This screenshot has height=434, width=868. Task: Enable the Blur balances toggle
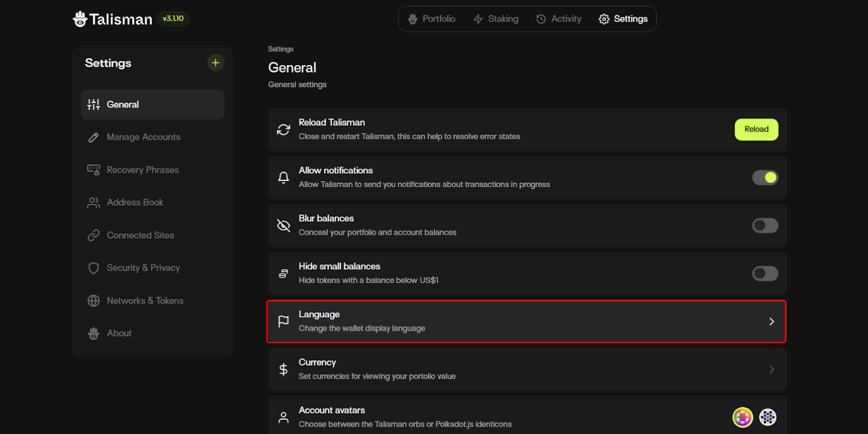pos(765,226)
